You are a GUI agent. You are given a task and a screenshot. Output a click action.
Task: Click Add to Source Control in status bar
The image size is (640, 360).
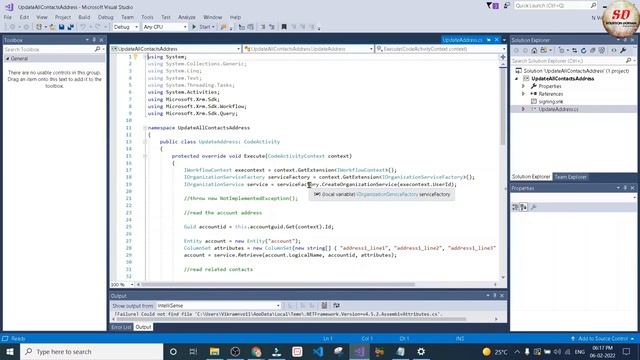tap(603, 338)
